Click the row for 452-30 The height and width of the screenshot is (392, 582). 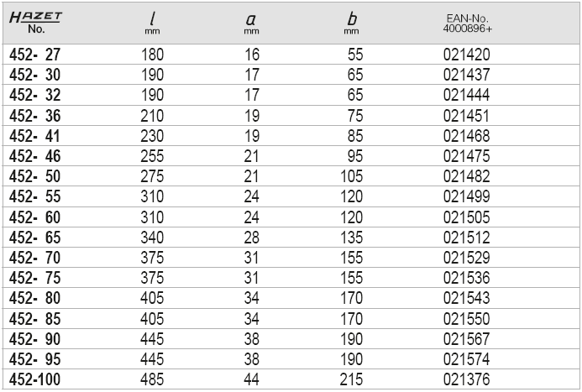[291, 75]
